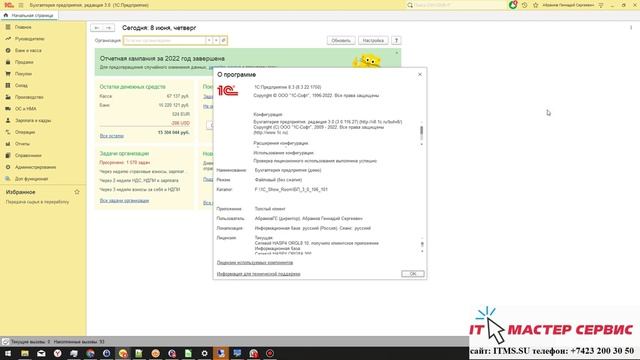
Task: Click OK in the О программе dialog
Action: click(x=413, y=274)
